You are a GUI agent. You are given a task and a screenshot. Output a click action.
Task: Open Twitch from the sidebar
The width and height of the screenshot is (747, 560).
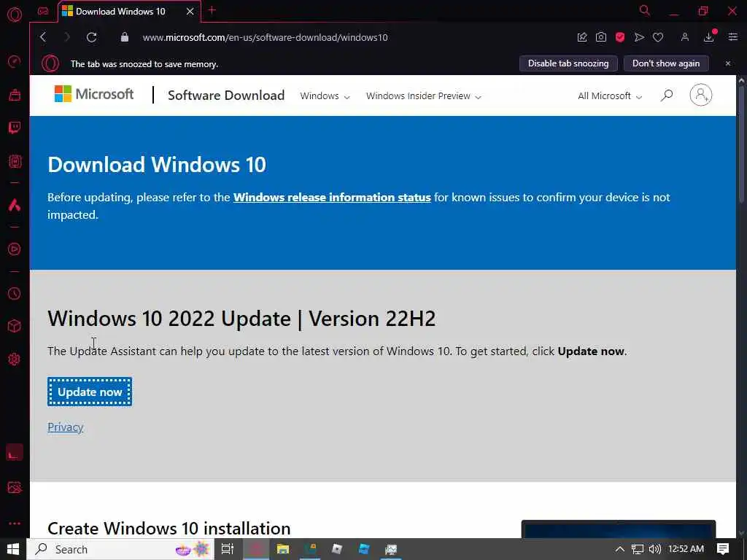point(15,128)
